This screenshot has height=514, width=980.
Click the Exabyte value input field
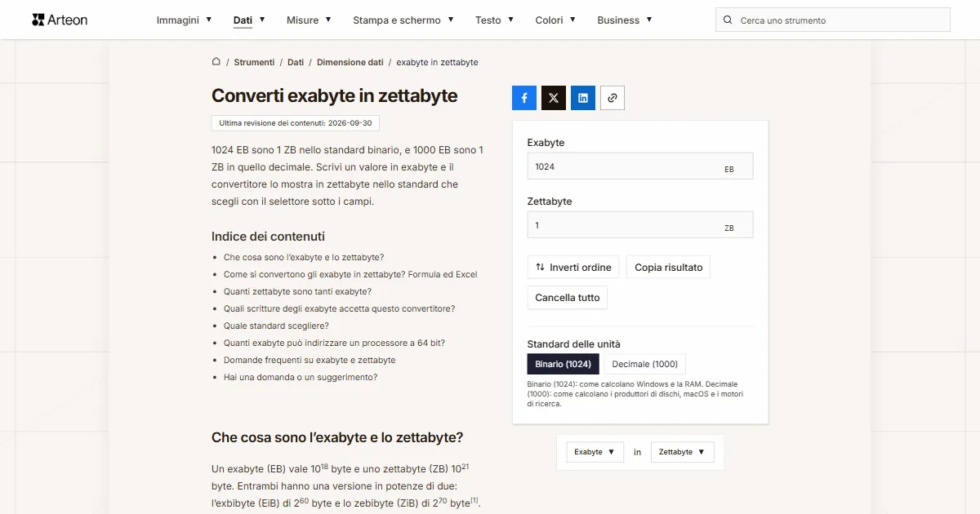640,166
